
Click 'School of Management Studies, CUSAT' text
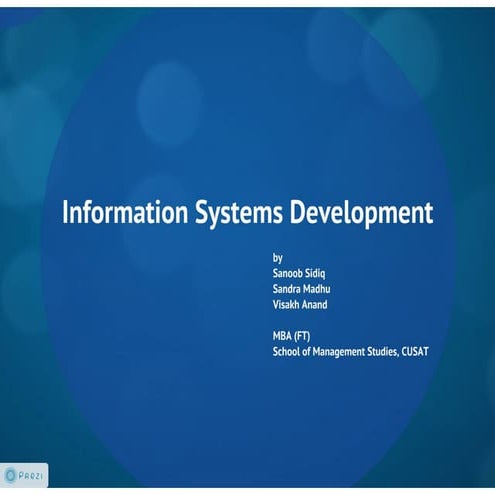[350, 352]
